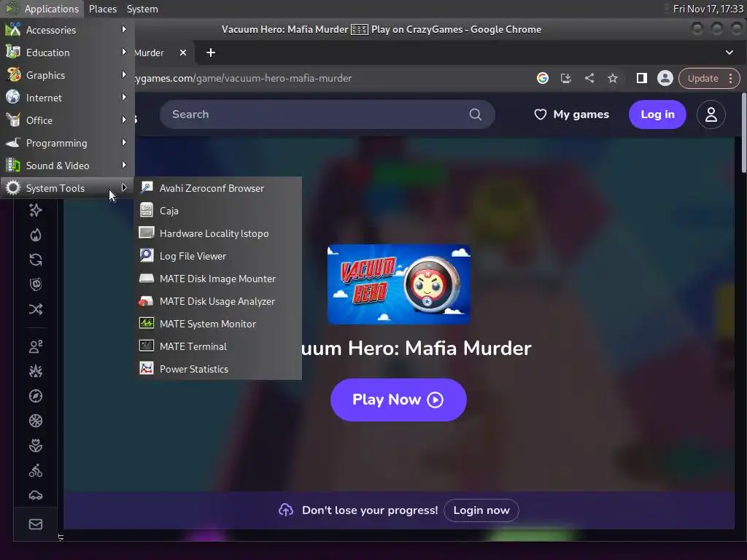Open Log File Viewer
747x560 pixels.
pyautogui.click(x=217, y=256)
